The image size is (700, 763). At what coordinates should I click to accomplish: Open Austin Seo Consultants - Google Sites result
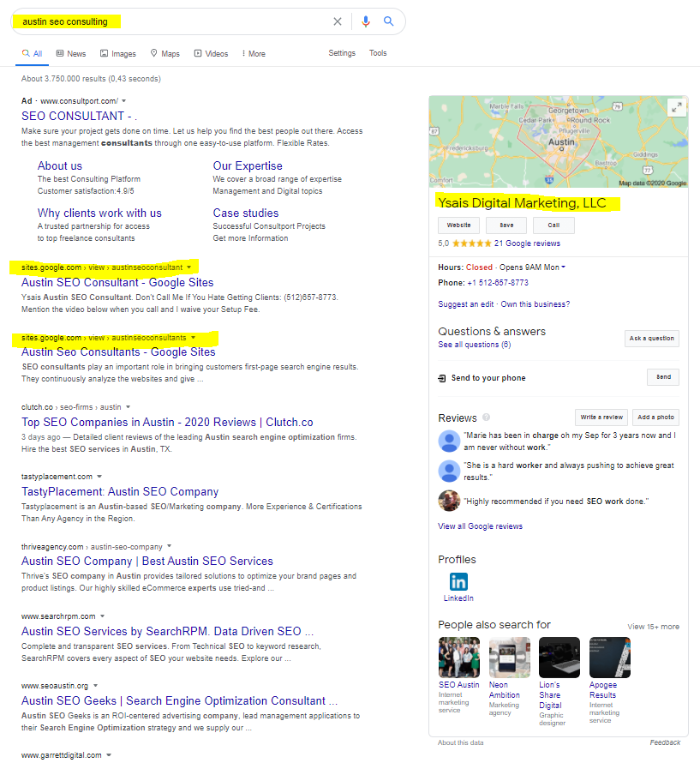118,351
